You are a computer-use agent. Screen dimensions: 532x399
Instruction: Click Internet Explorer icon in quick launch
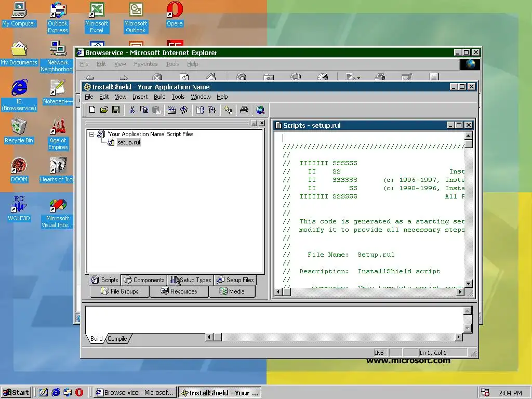(55, 393)
